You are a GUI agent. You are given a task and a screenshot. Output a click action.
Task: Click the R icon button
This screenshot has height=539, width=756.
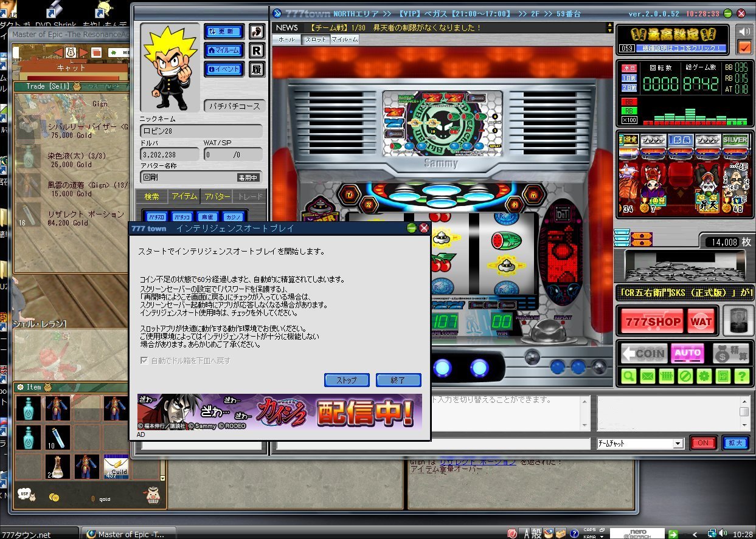click(x=257, y=50)
